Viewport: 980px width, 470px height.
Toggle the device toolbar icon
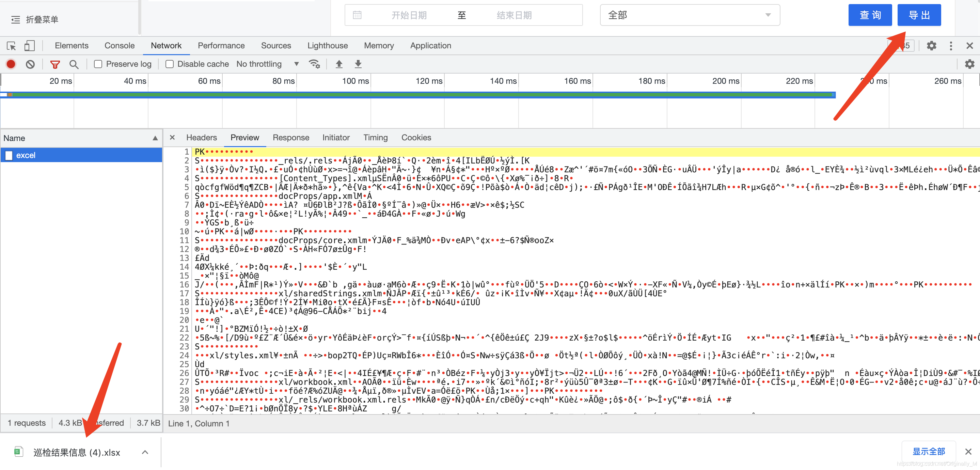pos(29,46)
